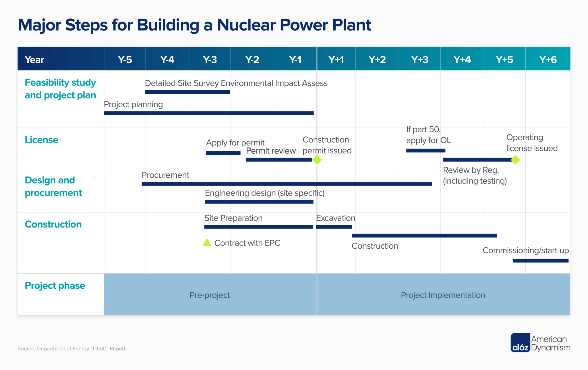This screenshot has height=370, width=588.
Task: Click the Site Preparation label
Action: pyautogui.click(x=233, y=218)
